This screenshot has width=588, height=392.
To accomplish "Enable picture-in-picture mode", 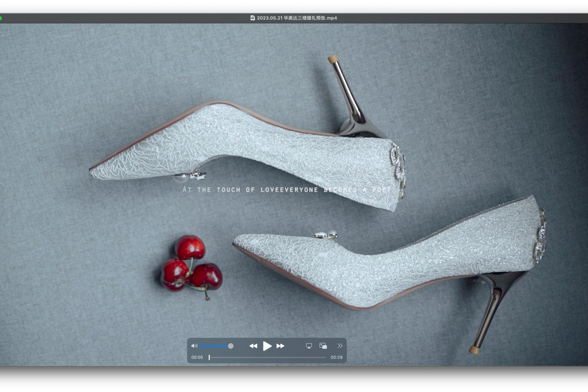I will [323, 346].
